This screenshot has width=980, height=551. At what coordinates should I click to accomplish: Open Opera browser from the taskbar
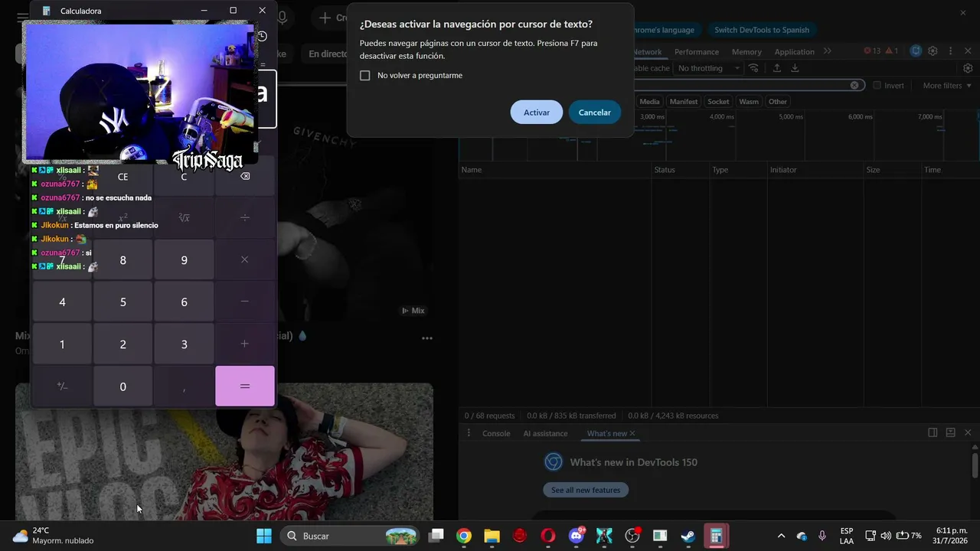[548, 536]
